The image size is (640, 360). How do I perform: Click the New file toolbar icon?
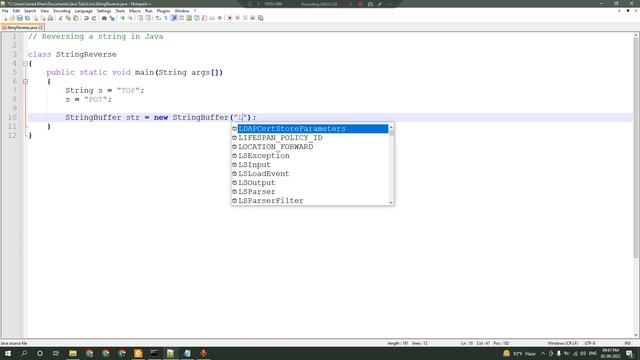point(5,18)
